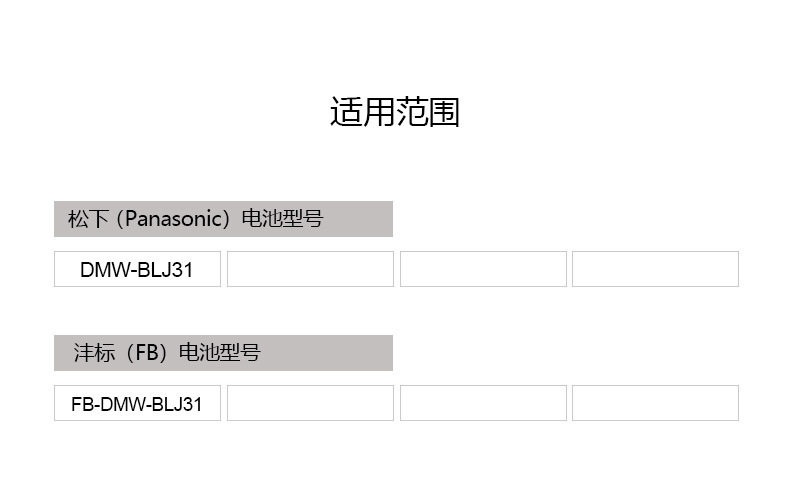
Task: Click the word Panasonic in the header
Action: pyautogui.click(x=174, y=219)
